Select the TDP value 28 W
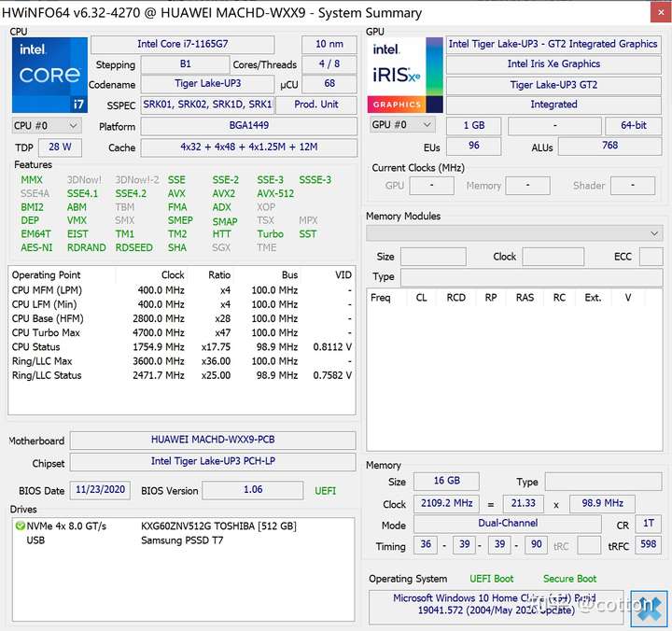 pos(60,147)
